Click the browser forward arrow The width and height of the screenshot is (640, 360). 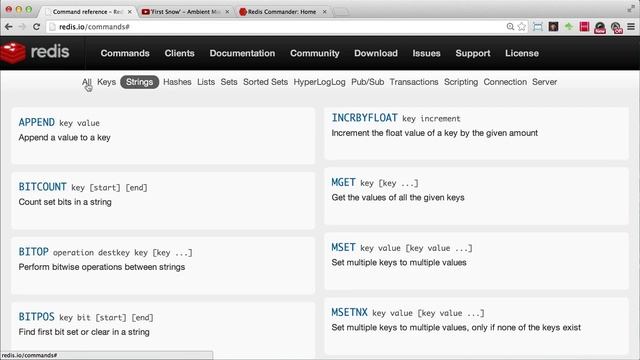point(22,27)
